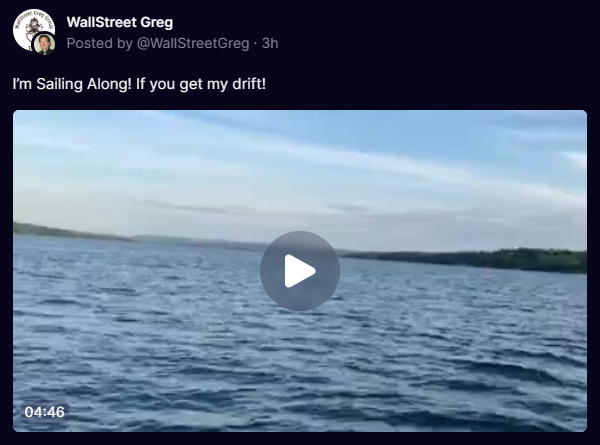Click the "Posted by" label
The width and height of the screenshot is (600, 445).
(x=99, y=43)
